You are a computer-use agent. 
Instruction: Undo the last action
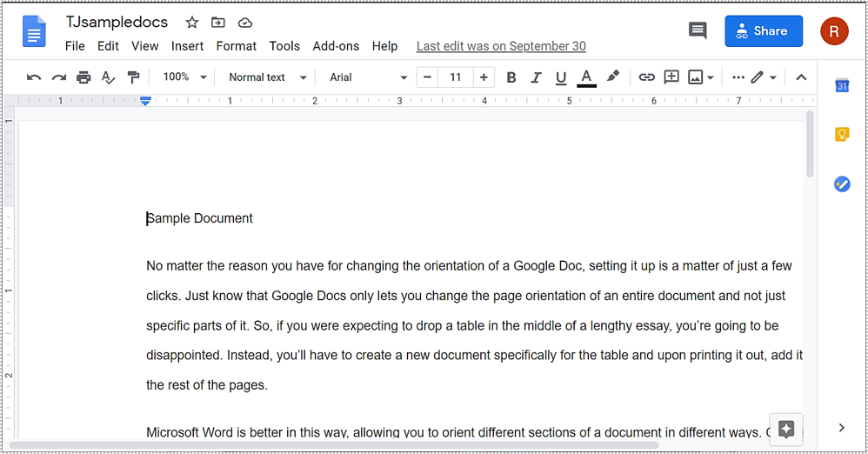coord(34,77)
